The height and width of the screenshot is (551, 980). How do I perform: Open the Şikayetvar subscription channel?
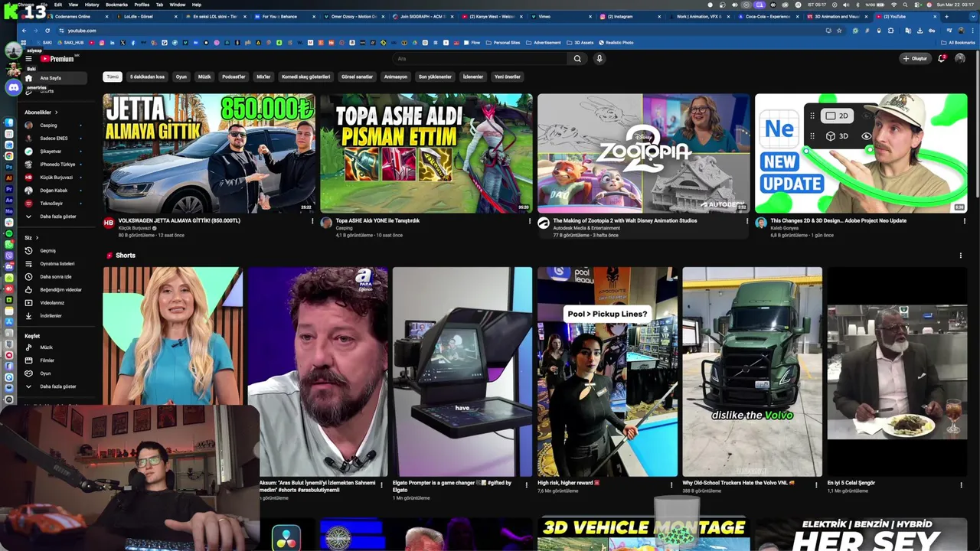55,152
